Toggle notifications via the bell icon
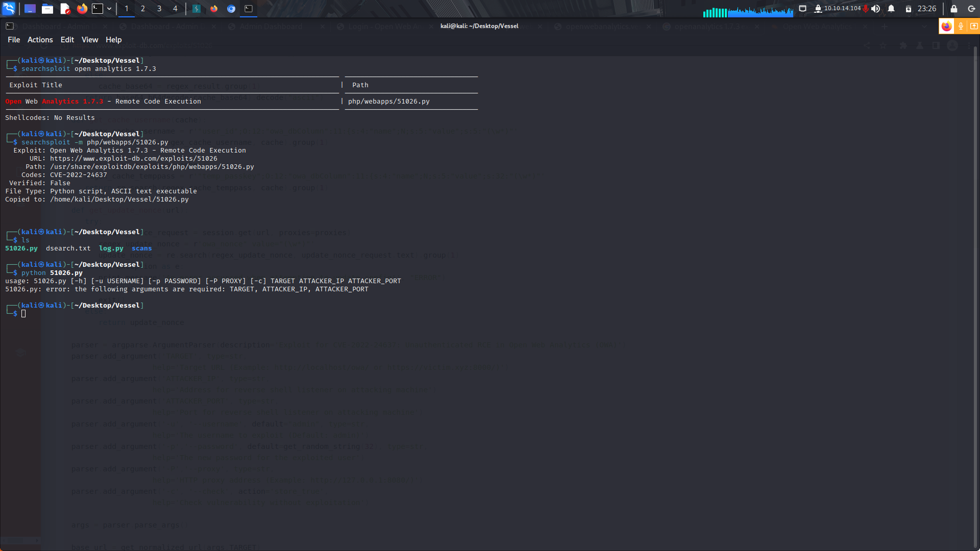The image size is (980, 551). pyautogui.click(x=890, y=9)
